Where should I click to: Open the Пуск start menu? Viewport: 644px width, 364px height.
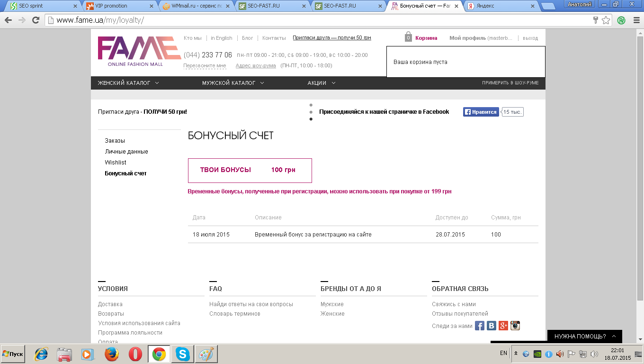tap(13, 354)
